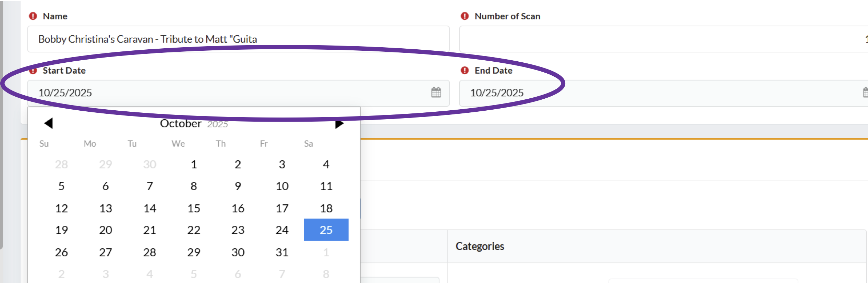Image resolution: width=868 pixels, height=283 pixels.
Task: Click the Number of Scan warning icon
Action: tap(465, 16)
